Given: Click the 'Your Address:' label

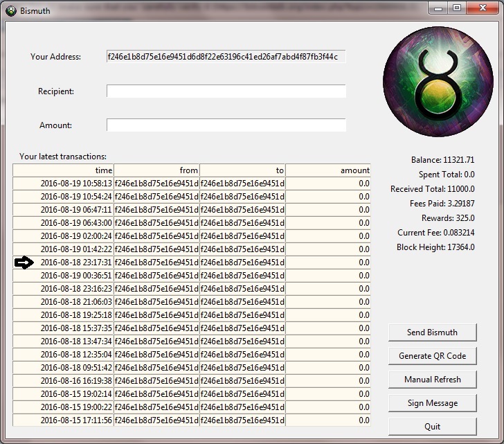Looking at the screenshot, I should (55, 57).
